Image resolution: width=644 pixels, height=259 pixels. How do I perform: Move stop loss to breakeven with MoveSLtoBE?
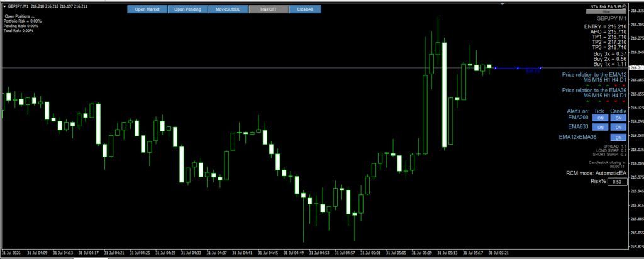[228, 9]
